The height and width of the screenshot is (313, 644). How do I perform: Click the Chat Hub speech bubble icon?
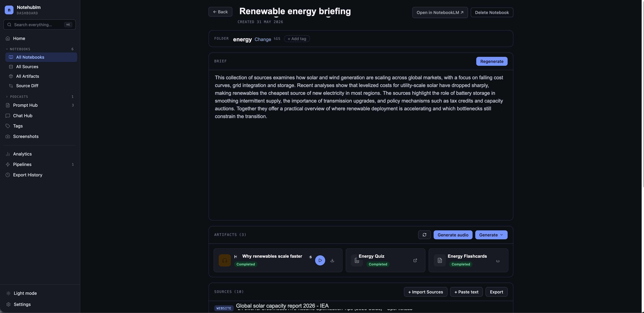click(8, 116)
